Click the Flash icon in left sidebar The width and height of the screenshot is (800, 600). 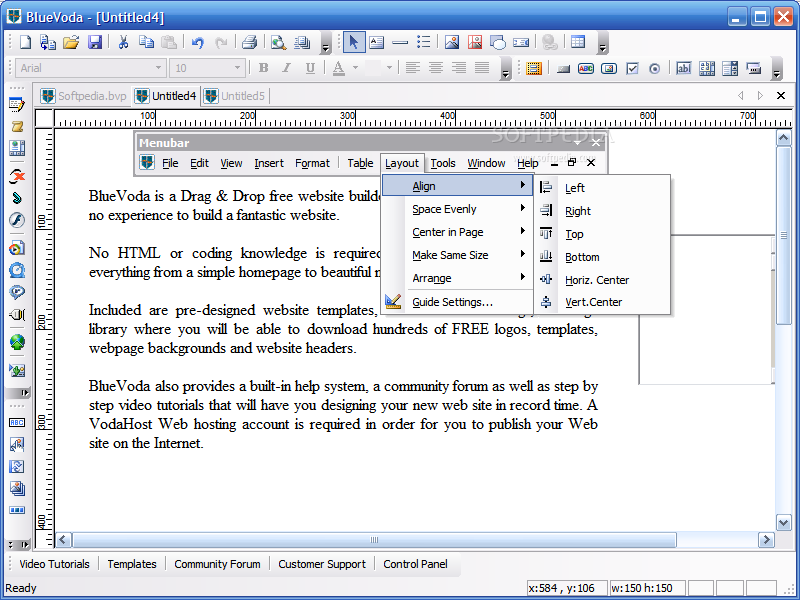(16, 221)
